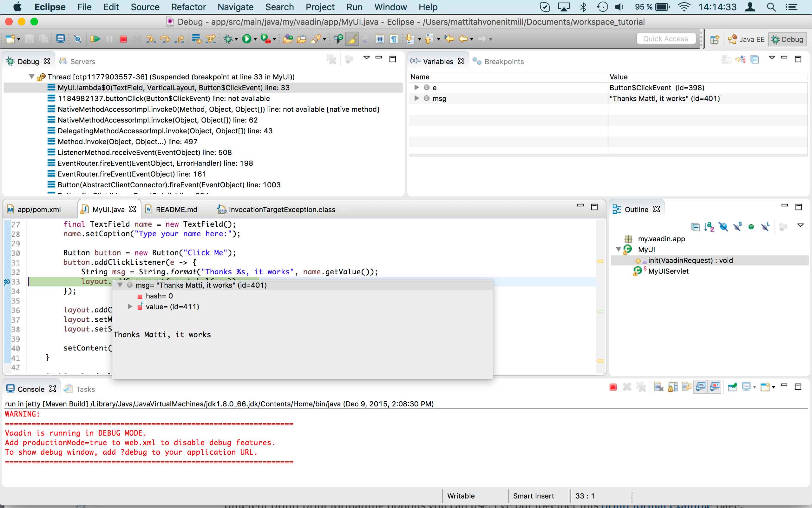Click the Spotlight search icon in menu bar
Viewport: 812px width, 508px height.
771,7
